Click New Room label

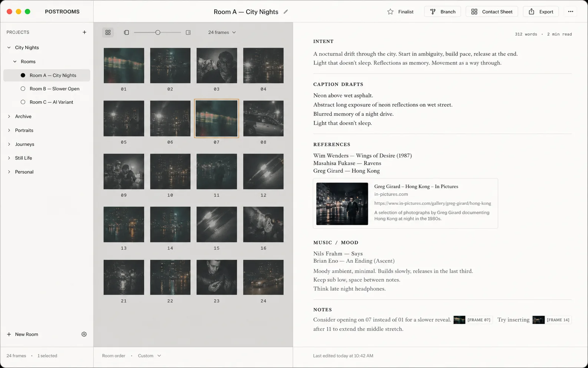(x=27, y=334)
